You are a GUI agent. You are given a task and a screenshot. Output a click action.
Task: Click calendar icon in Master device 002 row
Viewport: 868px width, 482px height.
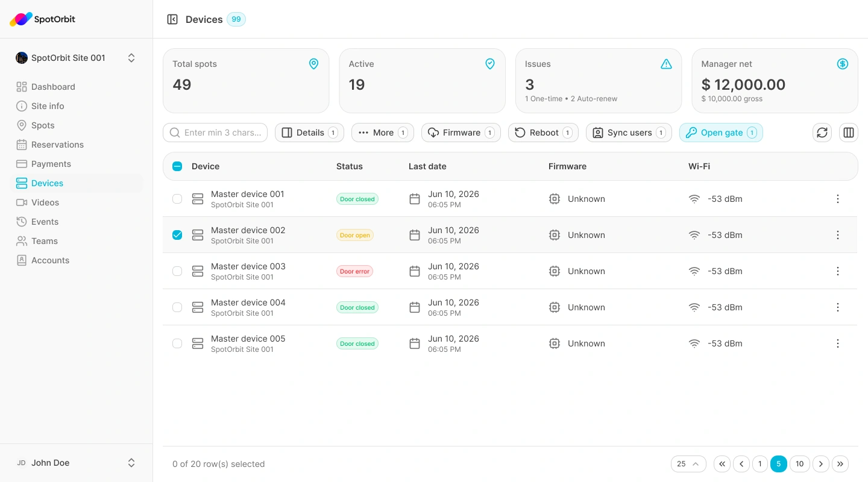pos(415,235)
